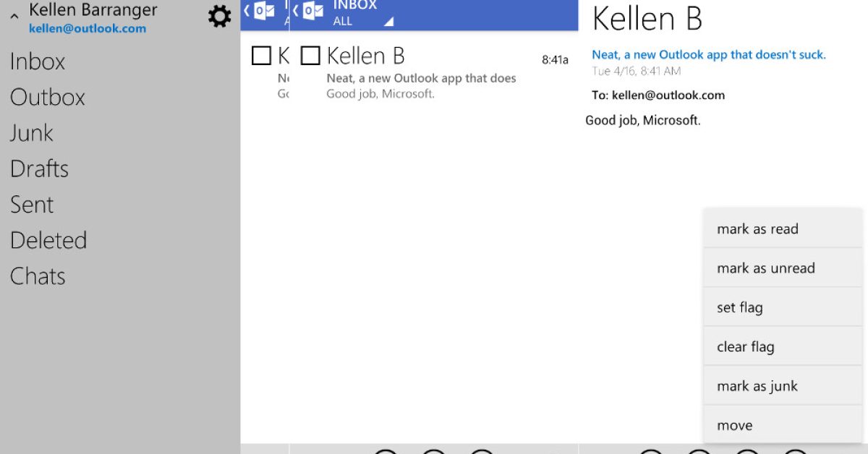Collapse the Kellen Barranger account chevron
This screenshot has width=868, height=454.
pyautogui.click(x=14, y=16)
